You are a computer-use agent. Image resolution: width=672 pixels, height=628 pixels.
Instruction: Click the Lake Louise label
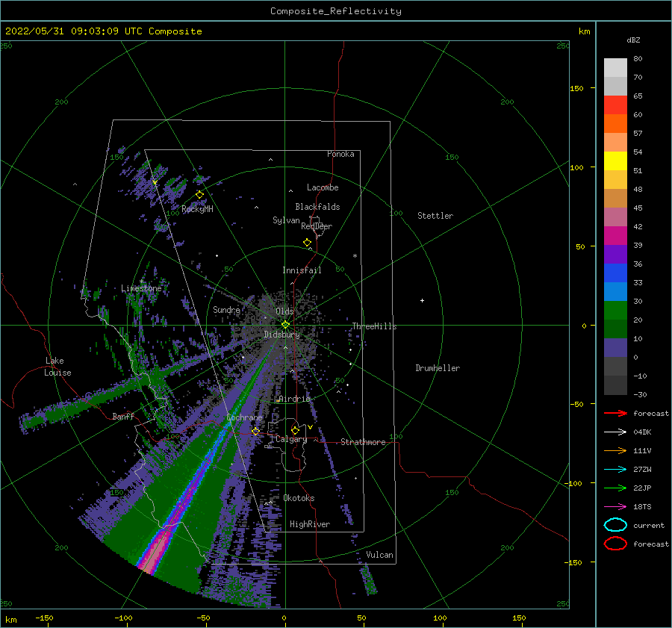pos(57,367)
